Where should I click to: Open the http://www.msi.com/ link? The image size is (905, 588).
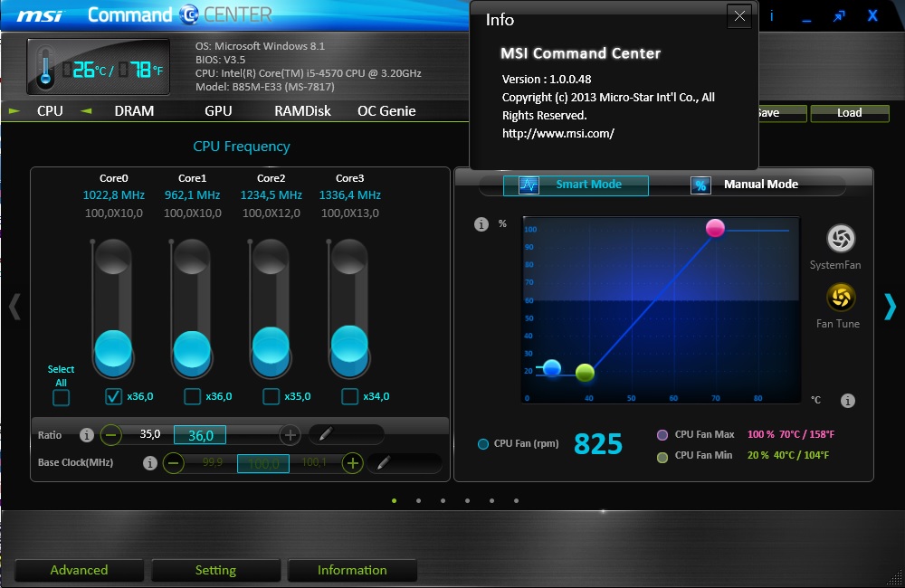[x=558, y=133]
